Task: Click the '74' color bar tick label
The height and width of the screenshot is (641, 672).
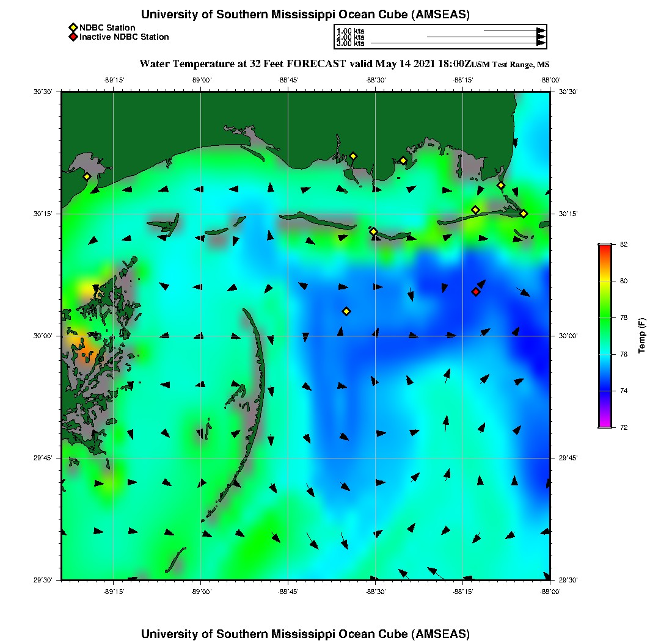Action: point(624,391)
